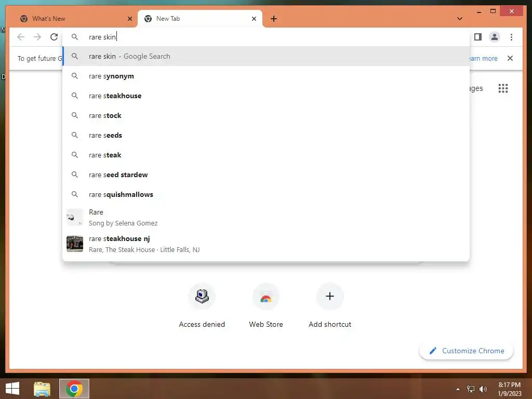Image resolution: width=532 pixels, height=399 pixels.
Task: Pick the 'rare seeds' suggestion
Action: [x=267, y=135]
